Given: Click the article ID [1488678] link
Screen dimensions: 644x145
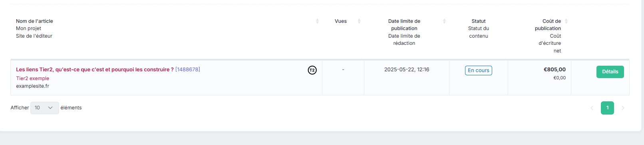Looking at the screenshot, I should pos(188,70).
